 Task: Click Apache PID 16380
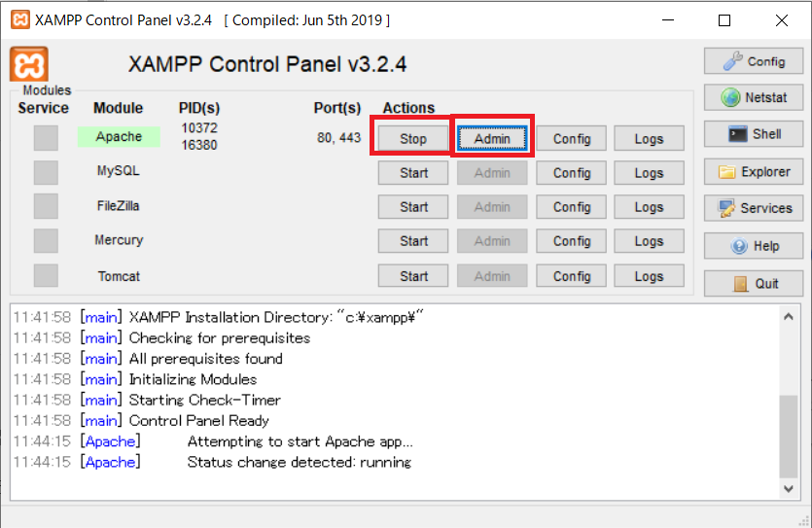pos(199,145)
